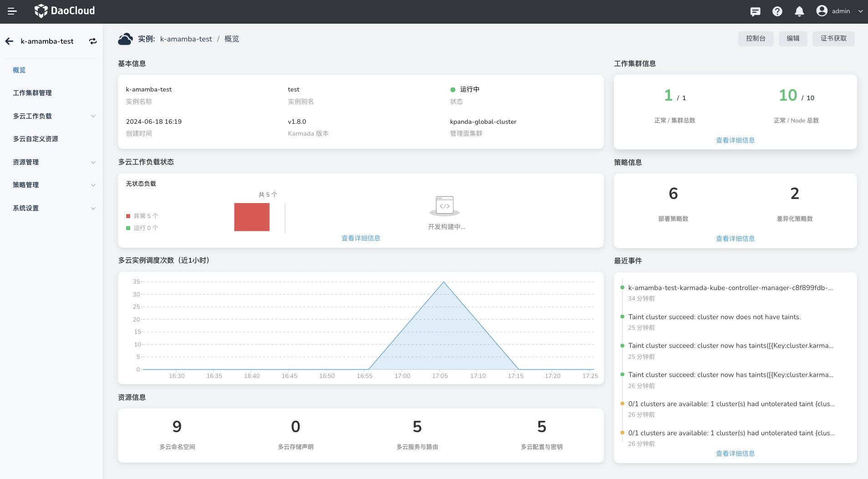Go back using the left arrow icon
This screenshot has width=868, height=479.
[x=10, y=41]
